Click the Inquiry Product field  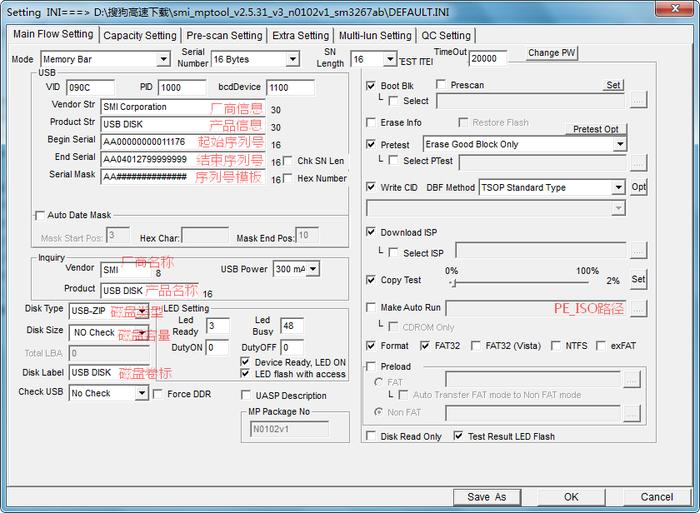(x=150, y=291)
